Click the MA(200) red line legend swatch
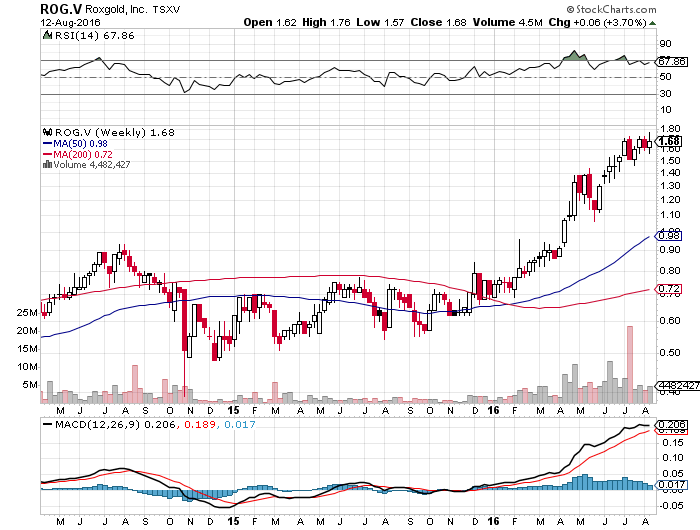 tap(47, 154)
